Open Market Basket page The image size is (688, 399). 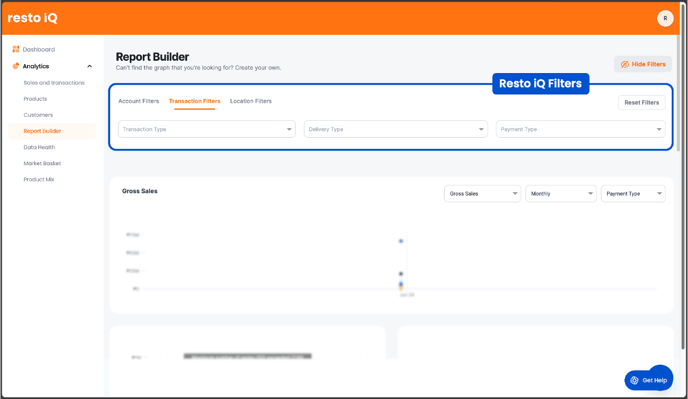coord(42,163)
